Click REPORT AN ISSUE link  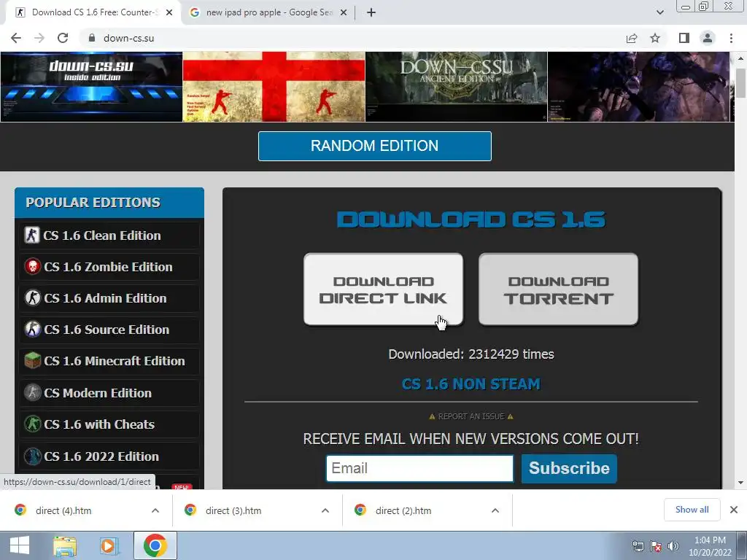[471, 416]
